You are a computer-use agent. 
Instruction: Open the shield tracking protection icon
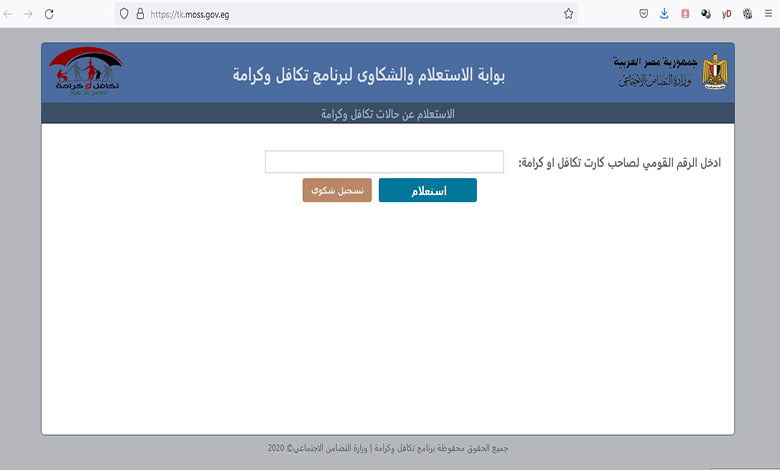click(x=124, y=14)
